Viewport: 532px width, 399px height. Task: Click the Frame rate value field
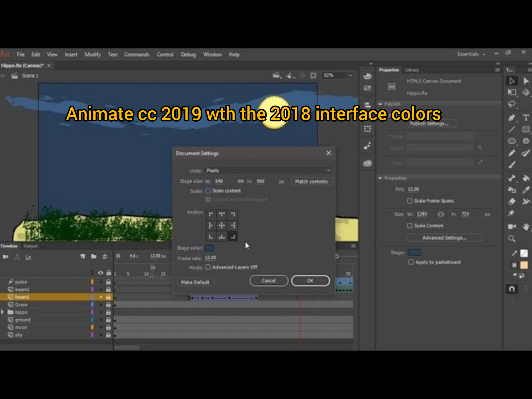(210, 258)
